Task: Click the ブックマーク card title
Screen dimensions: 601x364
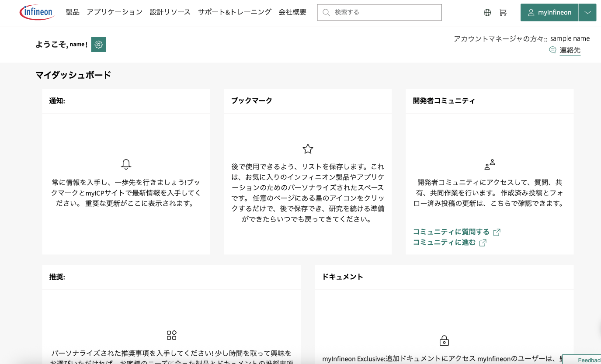Action: (x=252, y=101)
